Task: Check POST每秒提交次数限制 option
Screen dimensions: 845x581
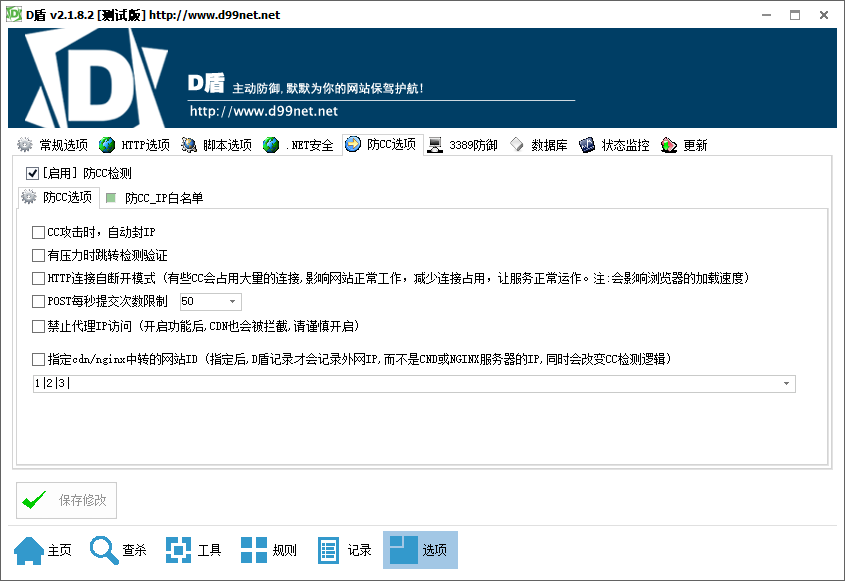Action: coord(38,301)
